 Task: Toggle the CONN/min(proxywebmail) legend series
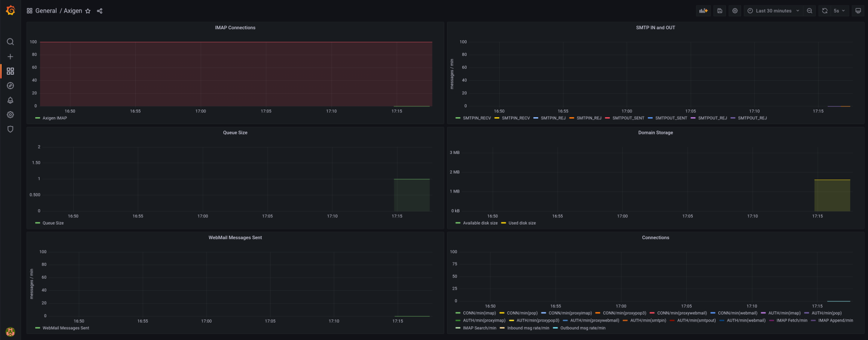point(682,313)
